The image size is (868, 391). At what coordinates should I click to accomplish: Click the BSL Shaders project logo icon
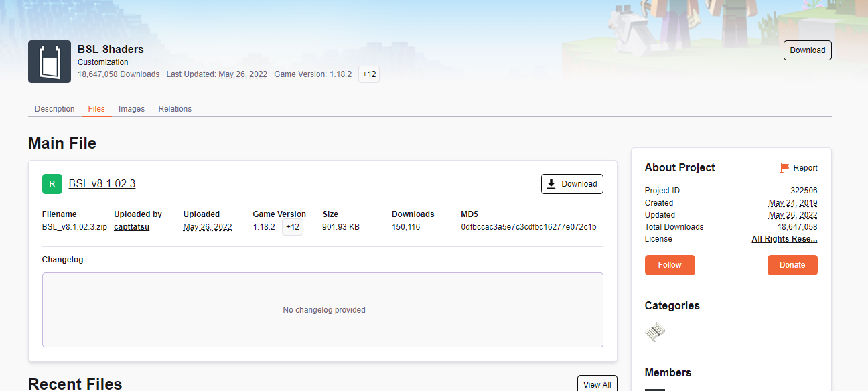pos(50,62)
